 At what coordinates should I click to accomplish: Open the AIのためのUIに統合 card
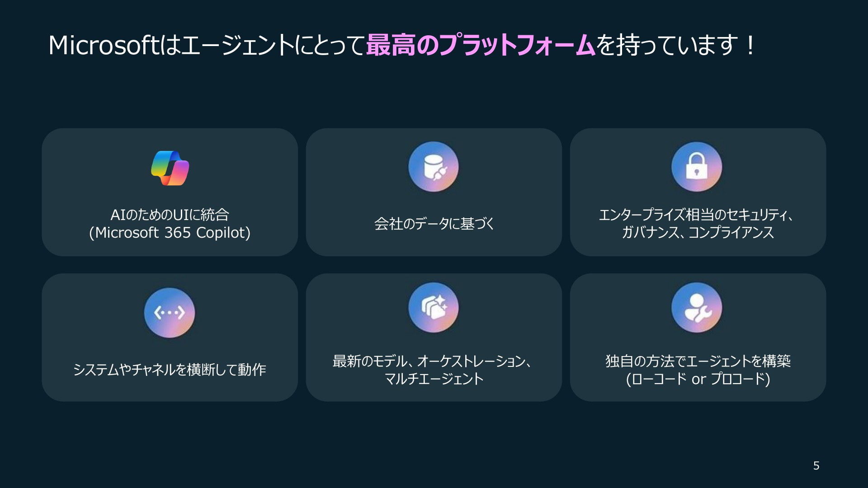(170, 192)
